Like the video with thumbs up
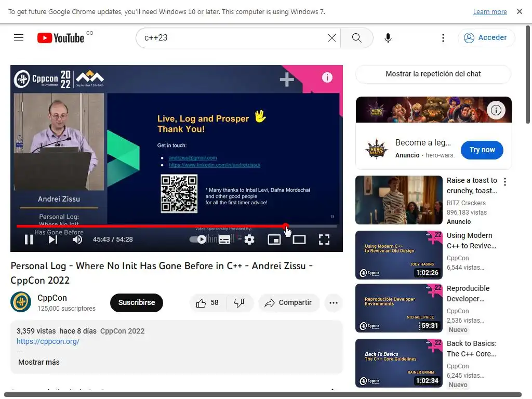This screenshot has width=532, height=399. coord(207,303)
